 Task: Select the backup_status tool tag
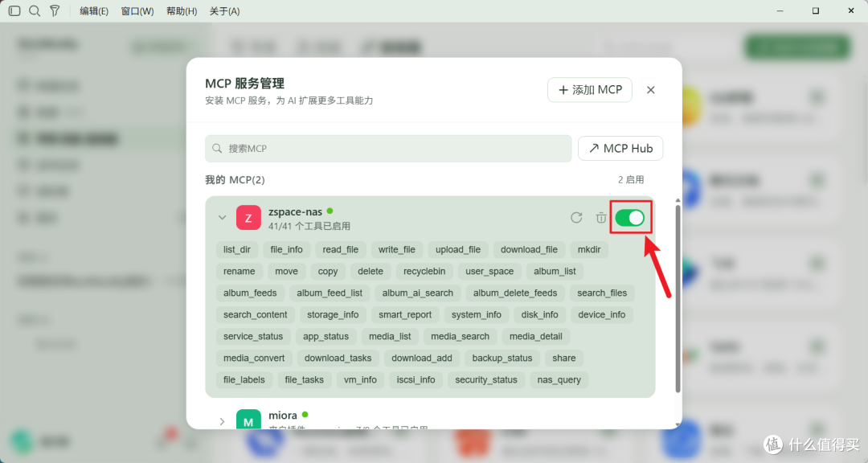(502, 359)
